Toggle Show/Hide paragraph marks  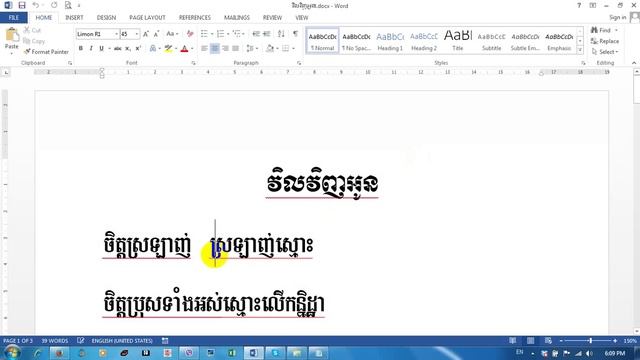pyautogui.click(x=296, y=34)
